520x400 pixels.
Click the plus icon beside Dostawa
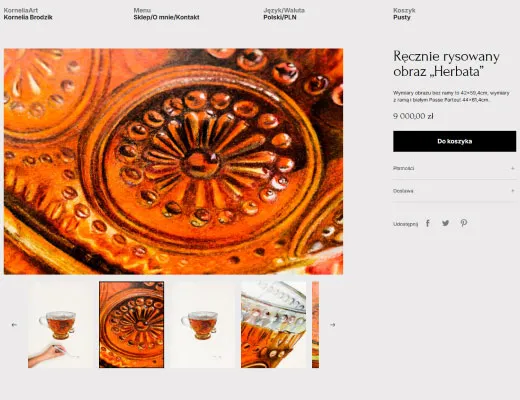click(513, 191)
